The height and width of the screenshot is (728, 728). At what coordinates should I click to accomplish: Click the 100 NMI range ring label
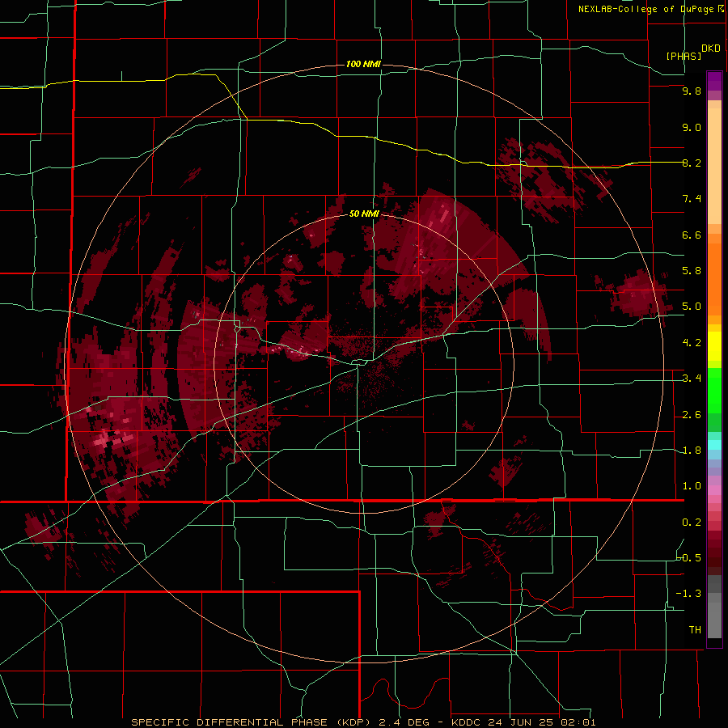click(363, 64)
